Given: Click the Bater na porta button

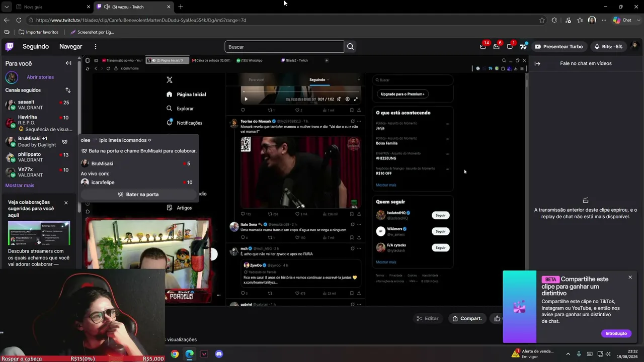Looking at the screenshot, I should tap(138, 195).
